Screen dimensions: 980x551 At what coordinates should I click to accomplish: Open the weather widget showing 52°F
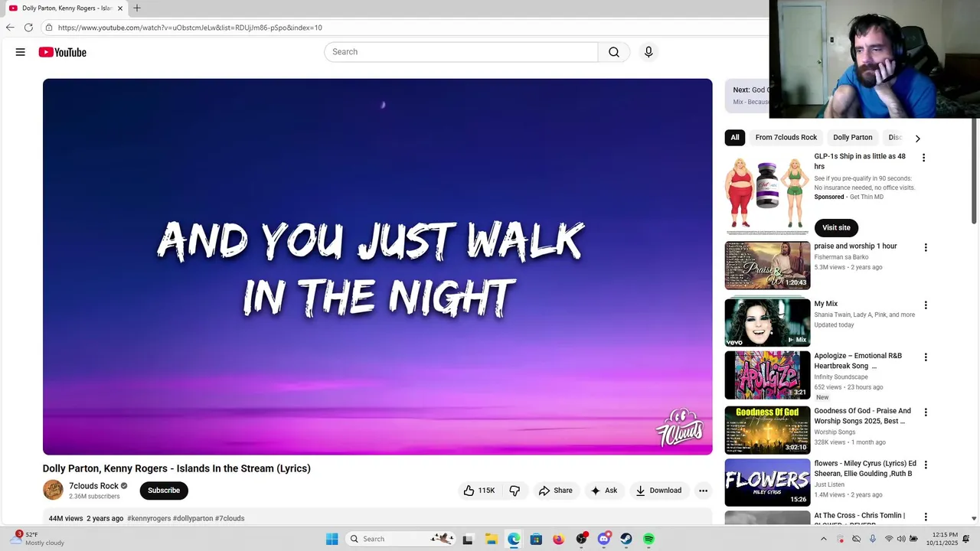click(x=37, y=539)
